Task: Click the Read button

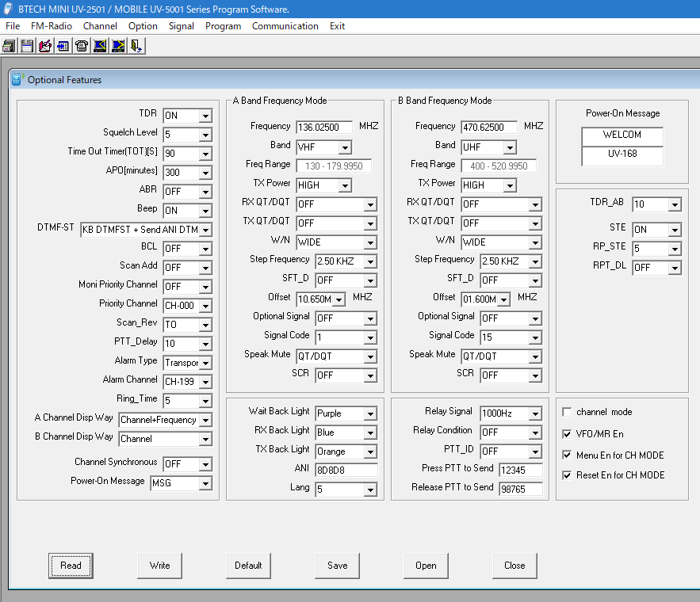Action: [x=71, y=566]
